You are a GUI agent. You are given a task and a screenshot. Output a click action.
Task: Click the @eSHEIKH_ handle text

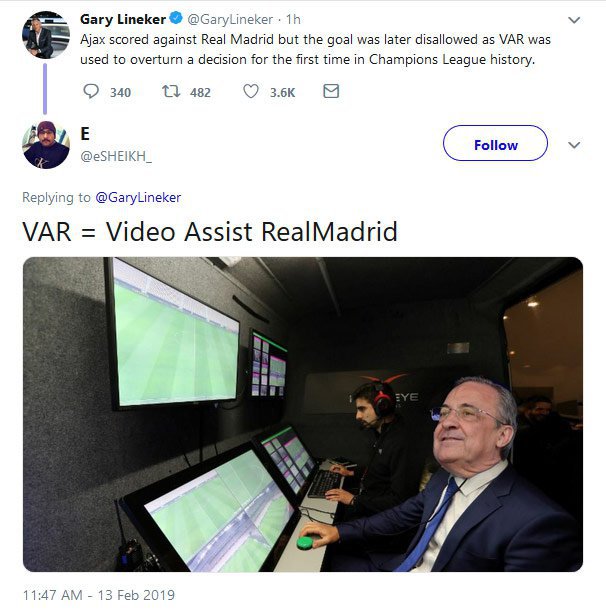click(x=116, y=156)
